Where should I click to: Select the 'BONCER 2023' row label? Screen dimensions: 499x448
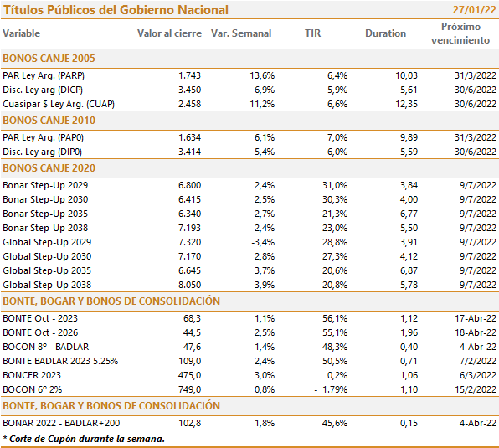[32, 375]
